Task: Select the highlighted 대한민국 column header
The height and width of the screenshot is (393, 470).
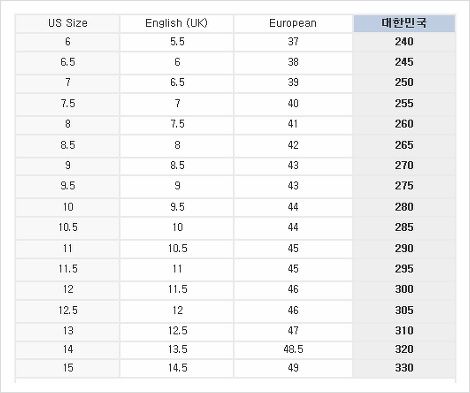Action: pyautogui.click(x=404, y=23)
